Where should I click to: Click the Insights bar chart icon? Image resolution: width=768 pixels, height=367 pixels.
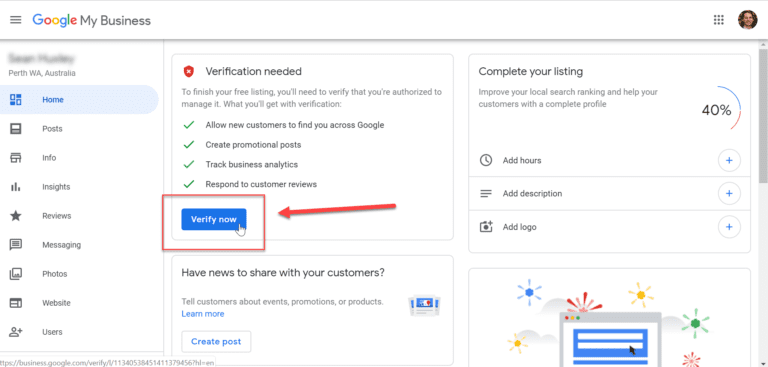pyautogui.click(x=16, y=187)
